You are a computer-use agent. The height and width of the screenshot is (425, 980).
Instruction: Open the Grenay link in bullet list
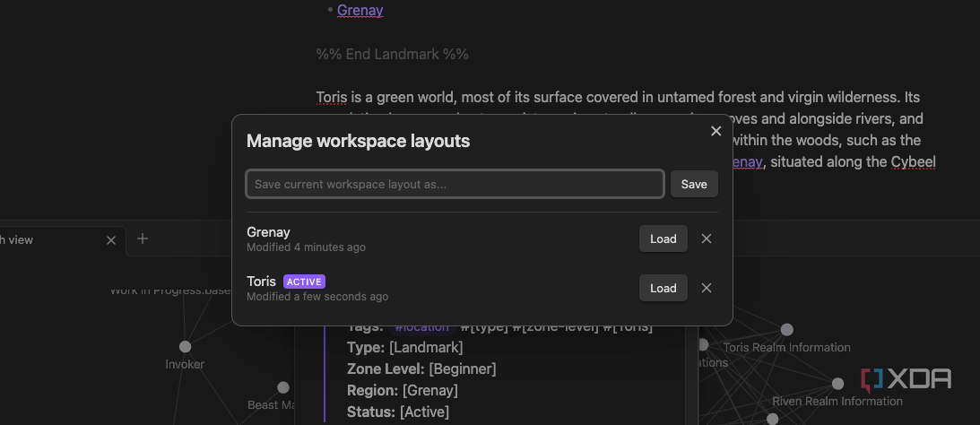point(360,11)
